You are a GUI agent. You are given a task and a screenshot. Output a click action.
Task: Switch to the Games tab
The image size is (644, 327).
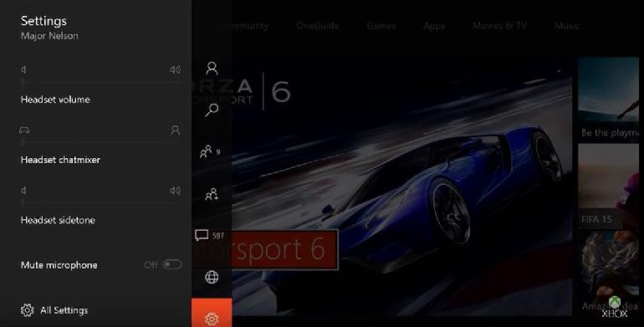(381, 26)
